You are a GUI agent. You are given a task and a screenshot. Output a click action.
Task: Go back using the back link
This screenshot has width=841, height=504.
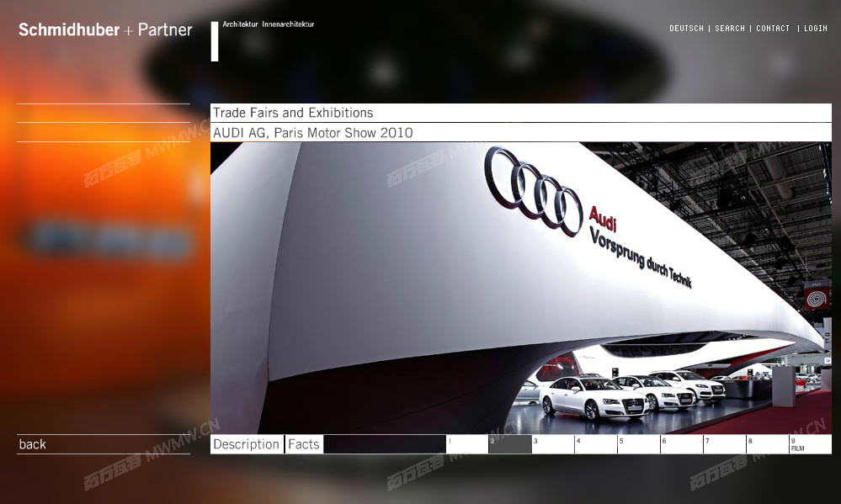tap(32, 444)
